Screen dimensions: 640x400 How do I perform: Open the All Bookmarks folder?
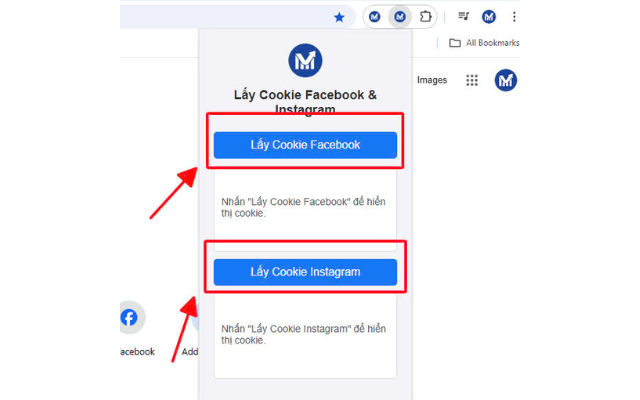pyautogui.click(x=484, y=43)
